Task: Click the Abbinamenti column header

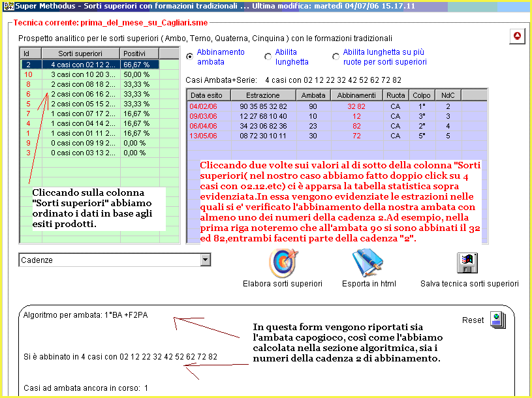Action: pyautogui.click(x=356, y=95)
